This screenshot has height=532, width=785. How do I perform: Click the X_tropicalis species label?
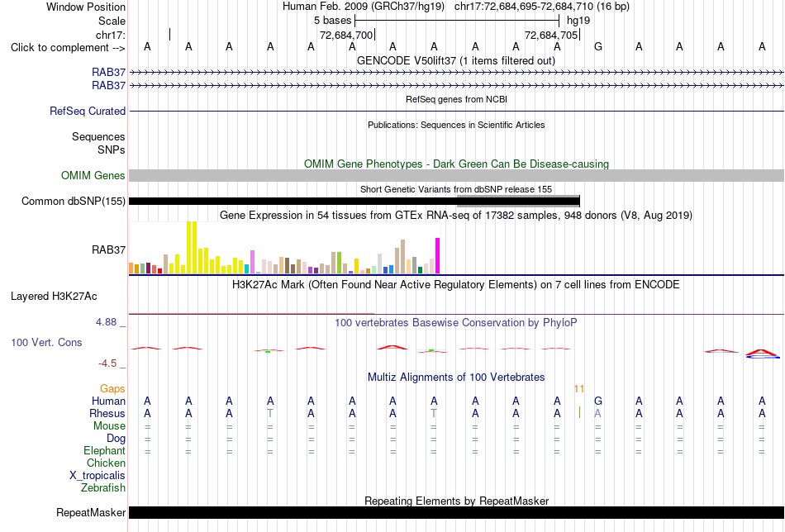point(98,476)
